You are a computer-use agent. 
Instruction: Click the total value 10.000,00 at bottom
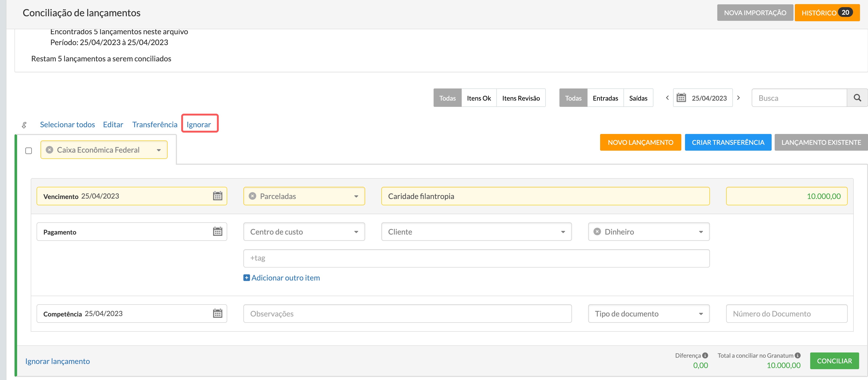783,365
